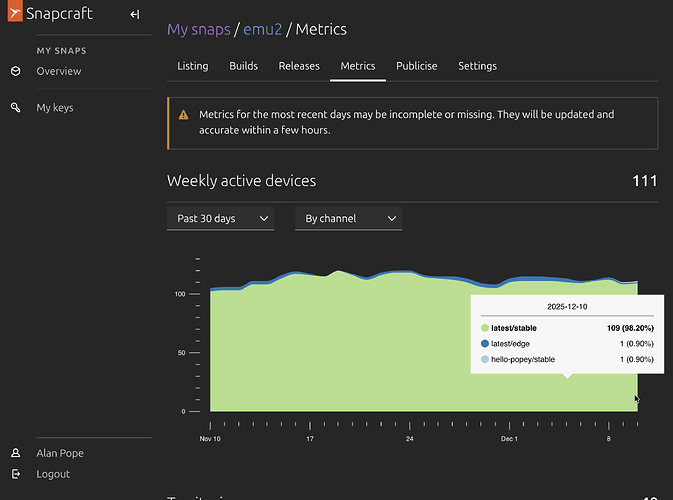Switch to the Publicise tab

[x=417, y=66]
